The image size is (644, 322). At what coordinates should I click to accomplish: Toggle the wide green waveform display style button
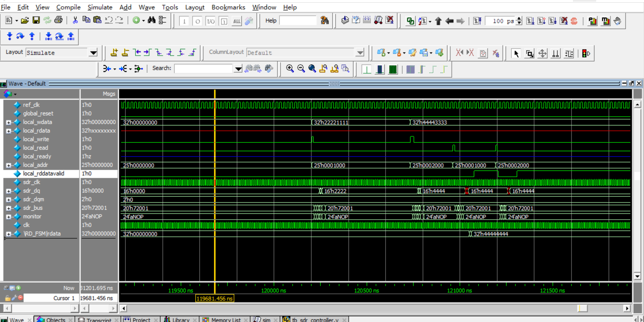[x=393, y=69]
